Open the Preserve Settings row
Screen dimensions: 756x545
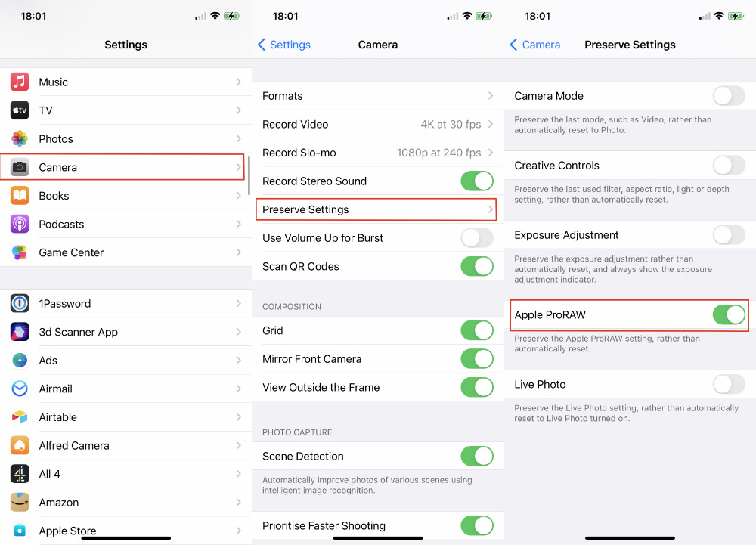click(376, 209)
